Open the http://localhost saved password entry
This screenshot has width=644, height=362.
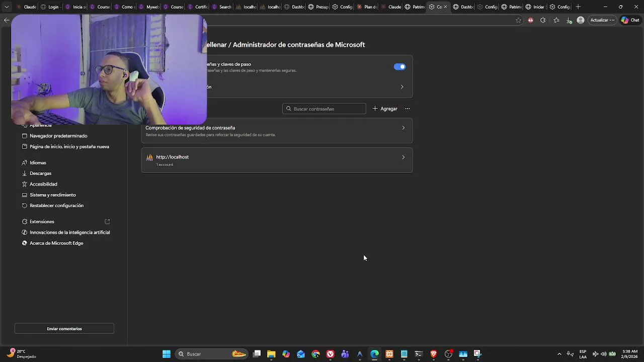[x=277, y=160]
